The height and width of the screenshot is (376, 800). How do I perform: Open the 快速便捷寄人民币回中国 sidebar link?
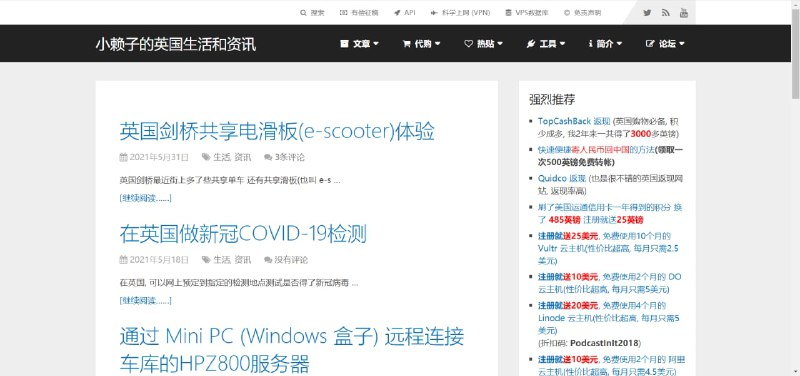[596, 150]
